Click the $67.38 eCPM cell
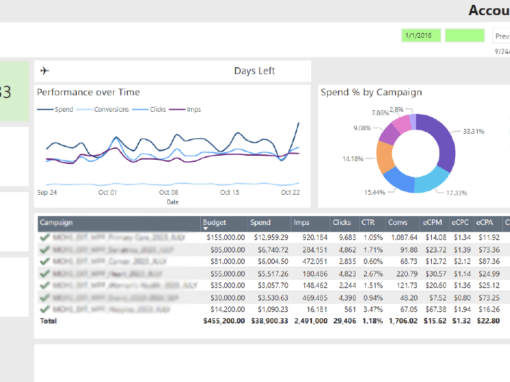The width and height of the screenshot is (510, 382). 436,309
